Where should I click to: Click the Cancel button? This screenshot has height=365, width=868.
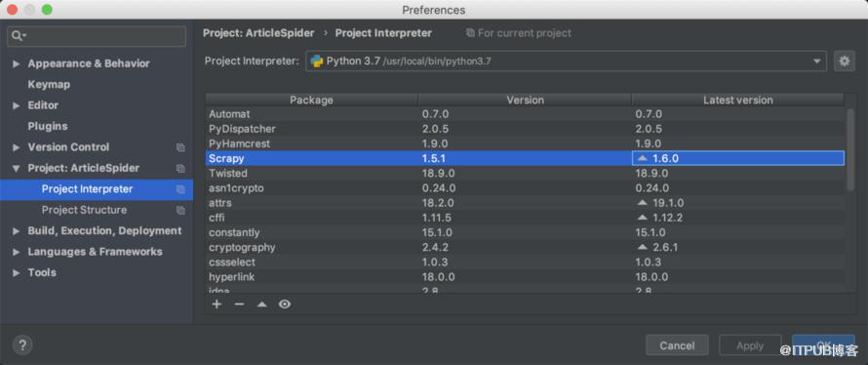click(x=677, y=345)
